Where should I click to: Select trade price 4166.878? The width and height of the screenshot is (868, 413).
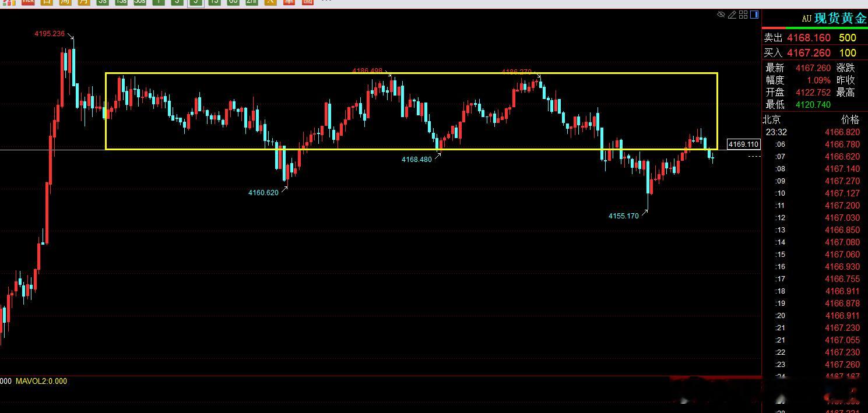click(x=842, y=303)
